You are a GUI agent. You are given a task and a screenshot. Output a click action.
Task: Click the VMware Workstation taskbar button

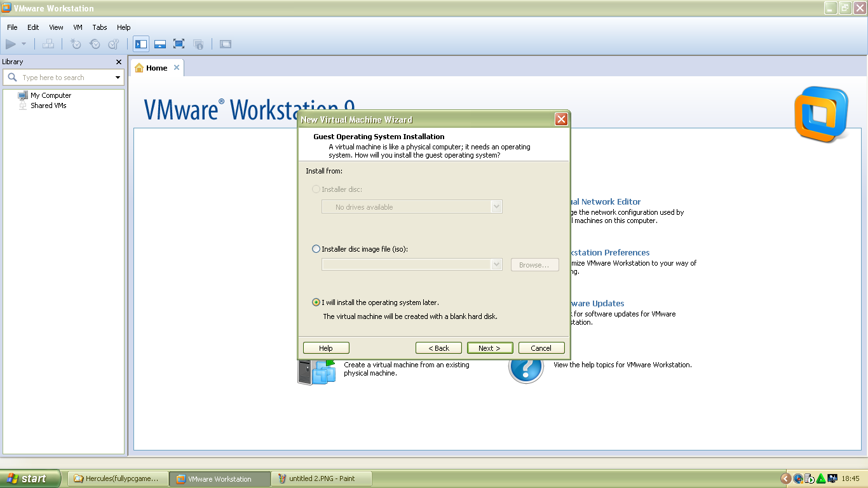(x=219, y=479)
